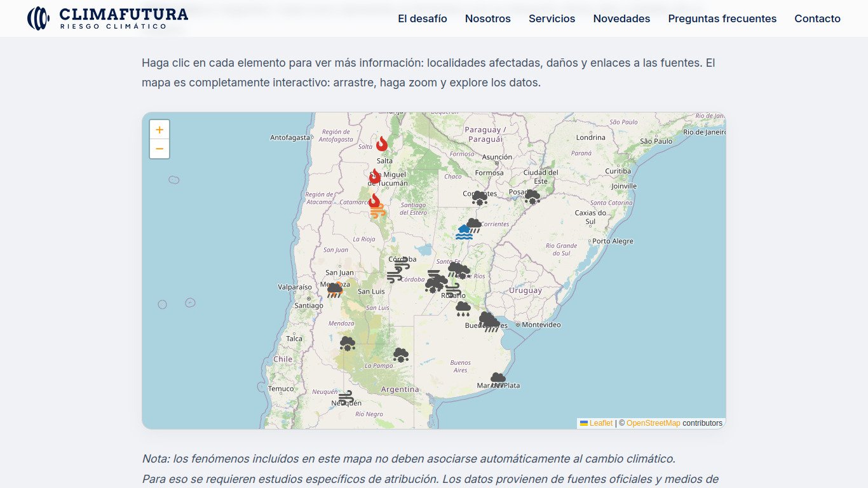The height and width of the screenshot is (488, 868).
Task: Click the blue flood marker in Corrientes
Action: pyautogui.click(x=464, y=232)
